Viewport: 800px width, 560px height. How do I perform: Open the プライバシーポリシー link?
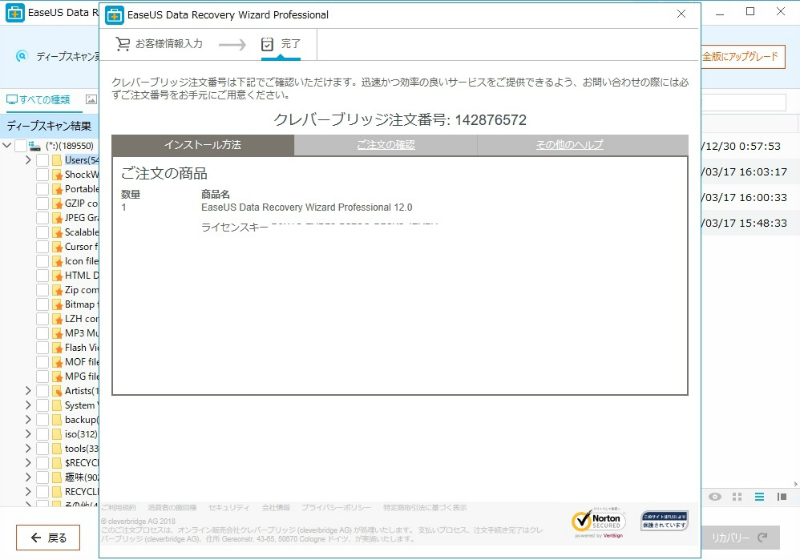[x=336, y=507]
